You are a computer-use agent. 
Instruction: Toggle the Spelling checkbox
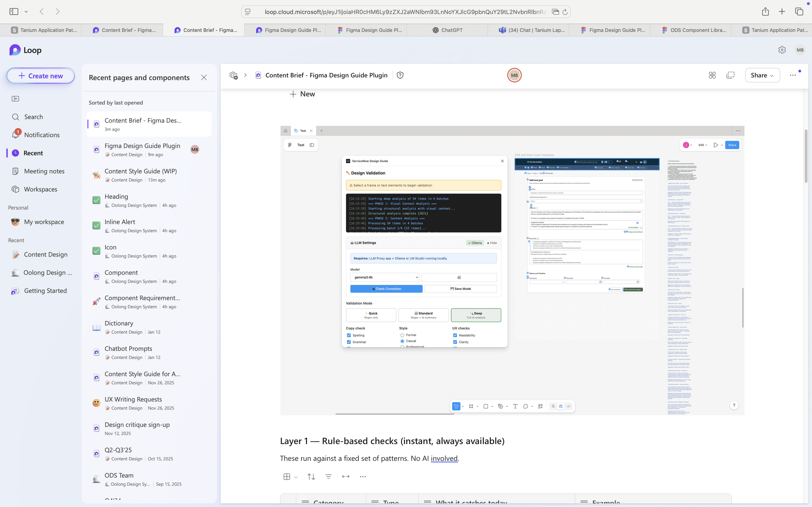[349, 335]
